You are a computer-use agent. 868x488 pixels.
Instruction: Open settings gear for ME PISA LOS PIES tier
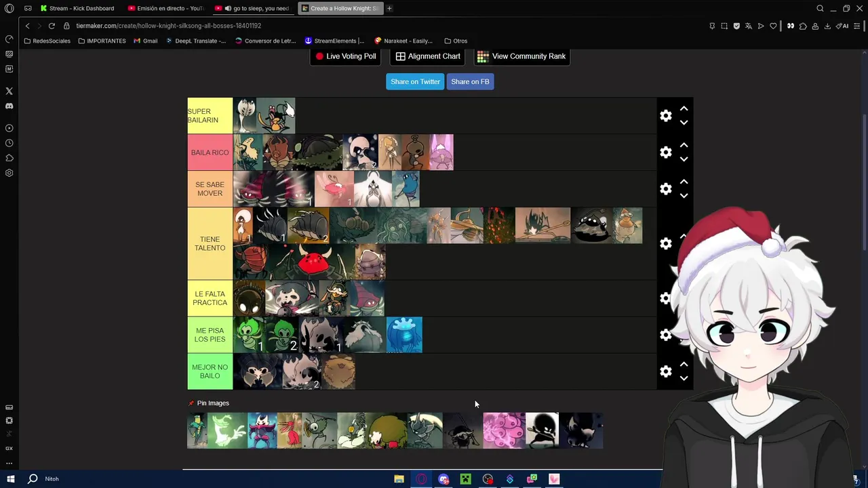click(666, 335)
